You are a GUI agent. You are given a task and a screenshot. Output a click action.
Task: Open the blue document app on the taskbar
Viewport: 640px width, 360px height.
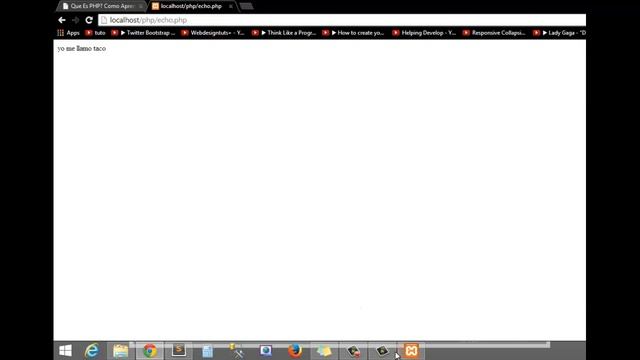coord(207,351)
